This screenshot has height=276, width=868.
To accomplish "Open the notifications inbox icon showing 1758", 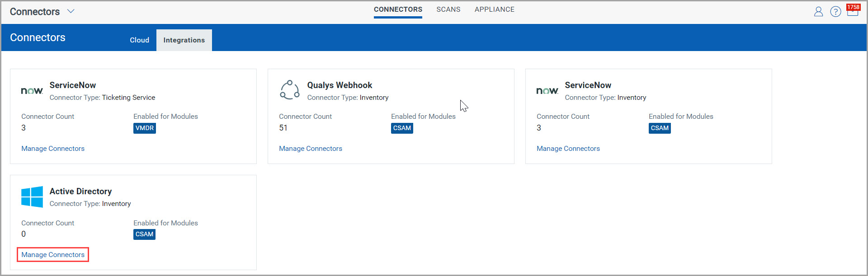I will [853, 10].
